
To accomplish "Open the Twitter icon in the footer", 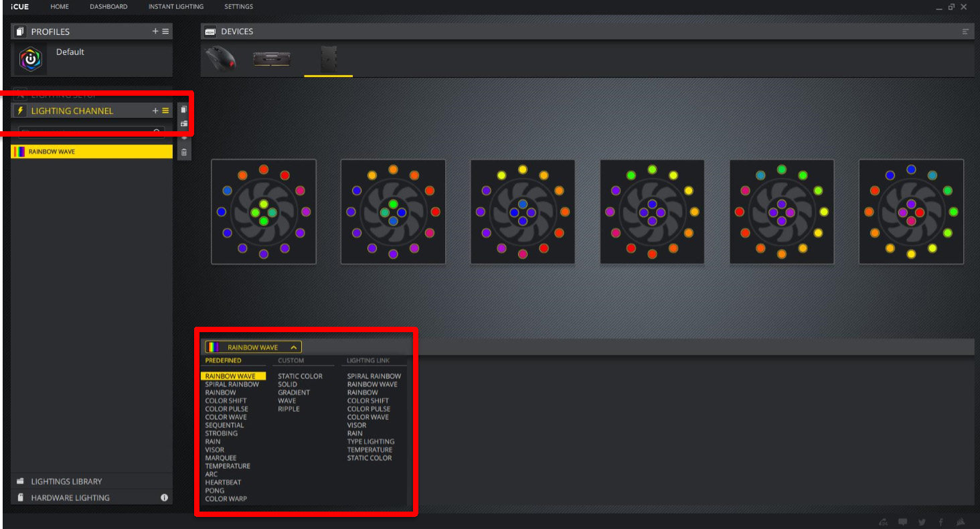I will [922, 522].
